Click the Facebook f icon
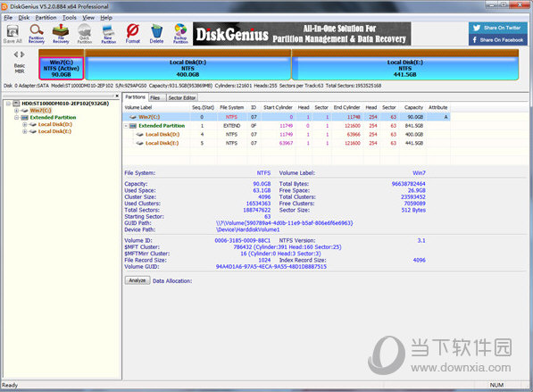Viewport: 533px width, 392px height. (475, 40)
